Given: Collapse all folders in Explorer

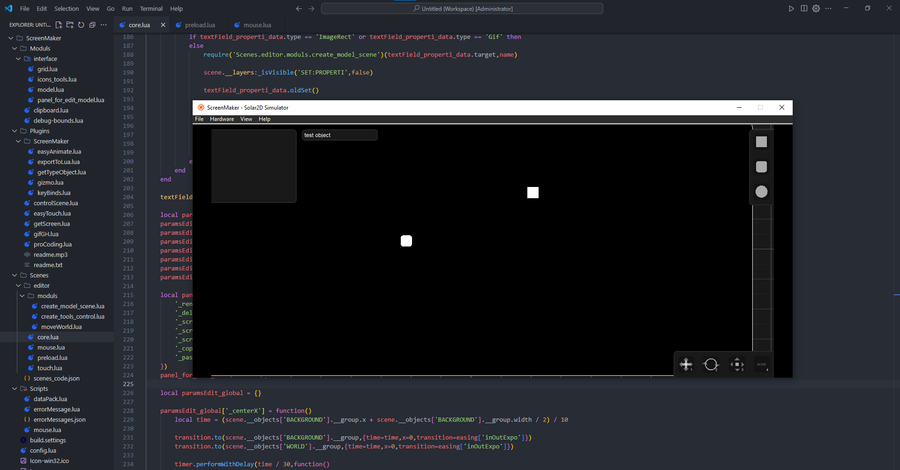Looking at the screenshot, I should (92, 25).
